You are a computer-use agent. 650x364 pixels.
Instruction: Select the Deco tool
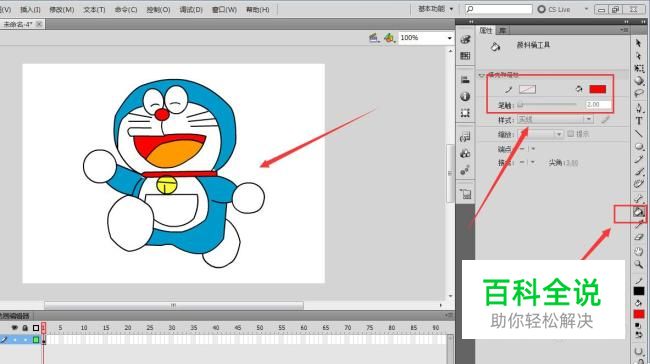click(639, 184)
